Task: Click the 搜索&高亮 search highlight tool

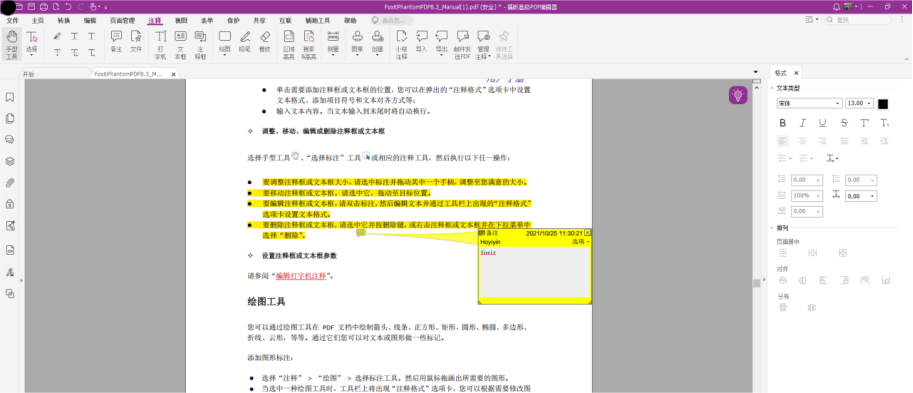Action: 309,45
